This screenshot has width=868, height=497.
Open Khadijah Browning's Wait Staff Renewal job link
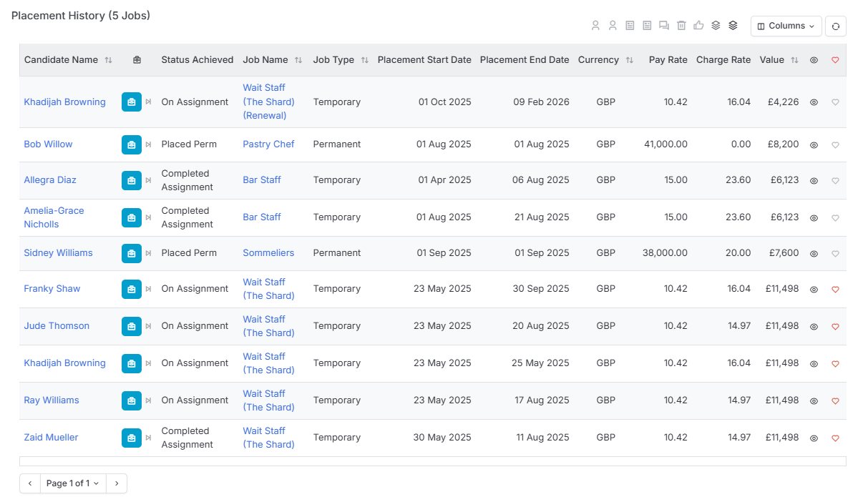click(268, 102)
